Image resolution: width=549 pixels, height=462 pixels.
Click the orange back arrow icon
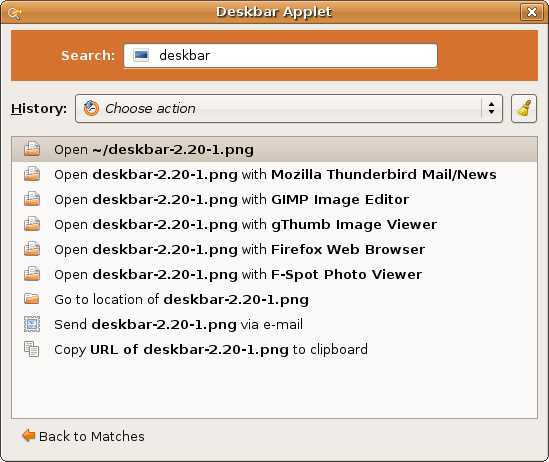29,436
